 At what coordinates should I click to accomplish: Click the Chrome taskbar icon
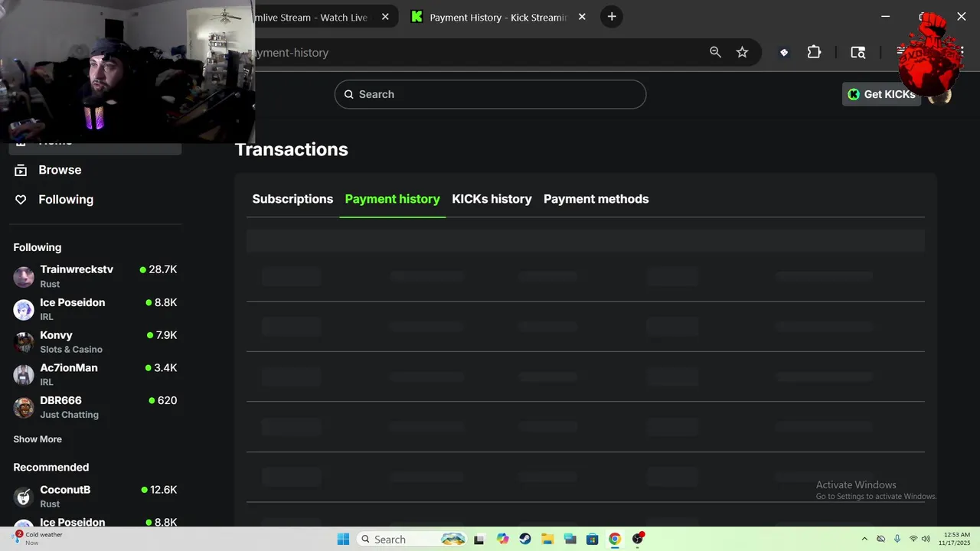tap(615, 539)
